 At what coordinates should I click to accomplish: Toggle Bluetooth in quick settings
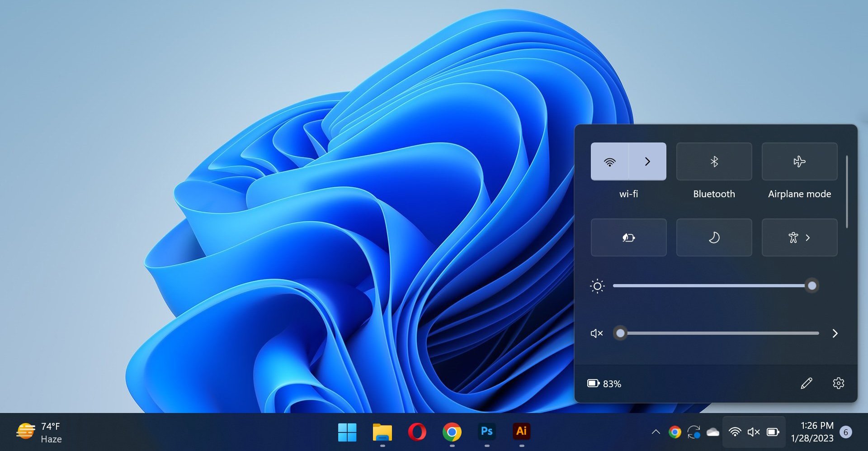pos(714,161)
